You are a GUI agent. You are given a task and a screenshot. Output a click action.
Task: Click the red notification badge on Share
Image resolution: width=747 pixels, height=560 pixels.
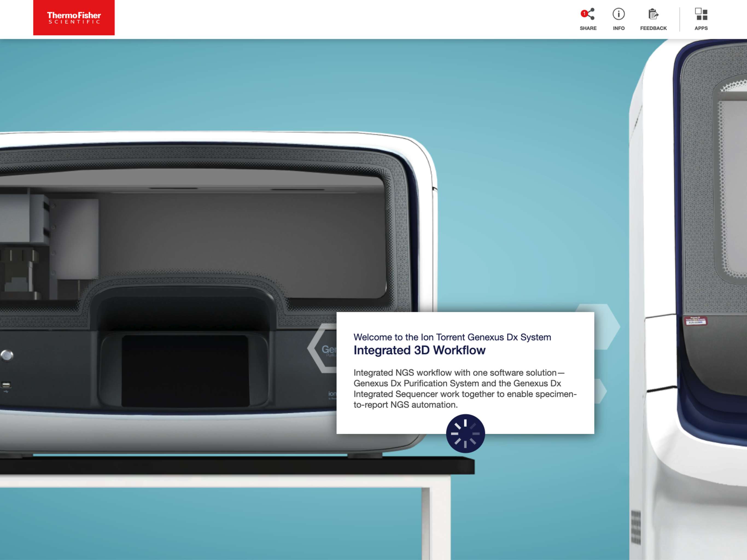(x=584, y=13)
